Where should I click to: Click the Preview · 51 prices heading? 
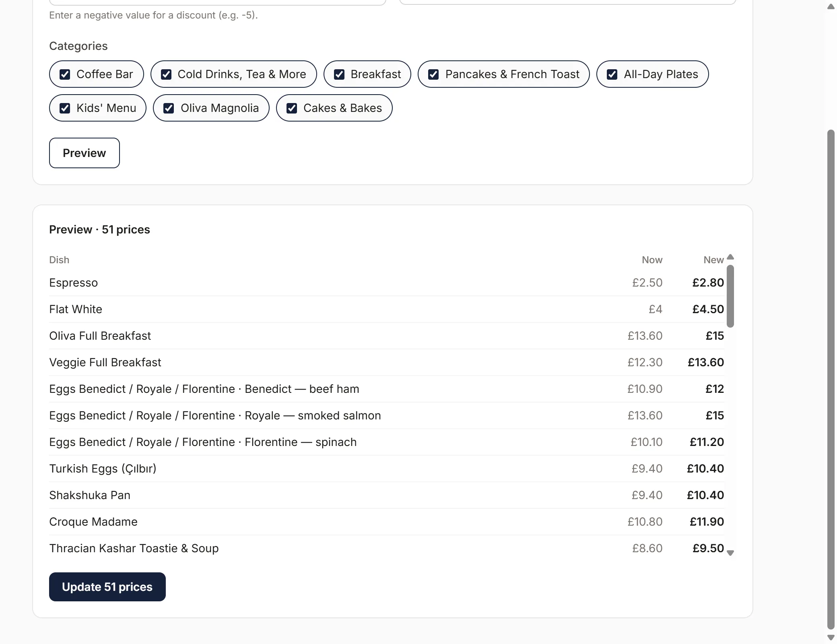coord(99,229)
